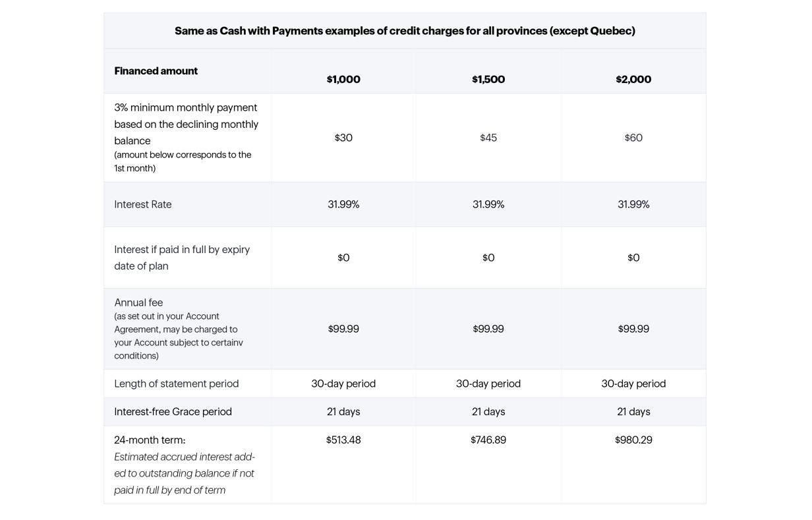Viewport: 812px width, 520px height.
Task: Click 31.99% under the $1,500 column
Action: 488,204
